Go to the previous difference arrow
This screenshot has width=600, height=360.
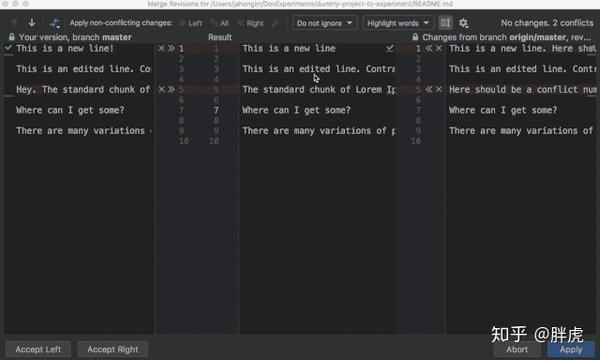(15, 23)
